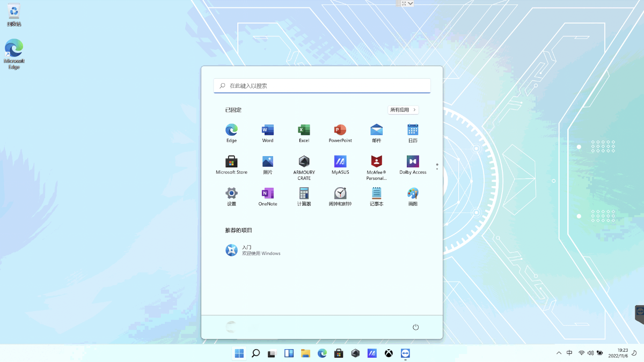Open File Explorer from the taskbar
The height and width of the screenshot is (362, 644).
coord(305,353)
